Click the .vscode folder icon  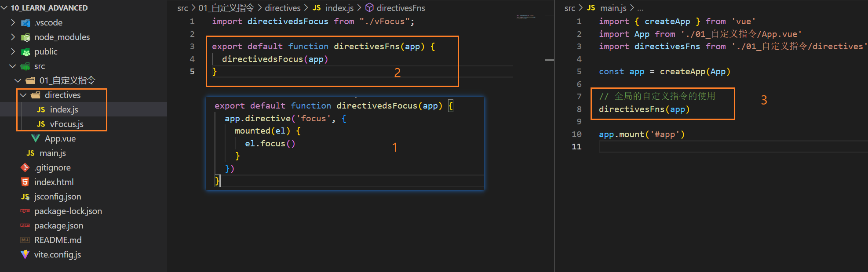pos(26,23)
